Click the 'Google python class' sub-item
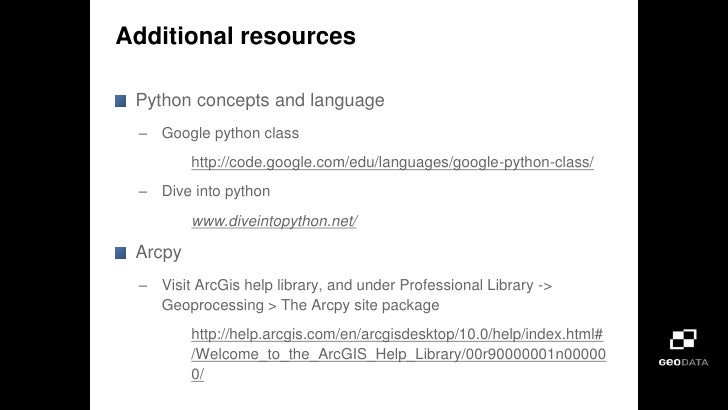This screenshot has height=410, width=728. tap(230, 133)
